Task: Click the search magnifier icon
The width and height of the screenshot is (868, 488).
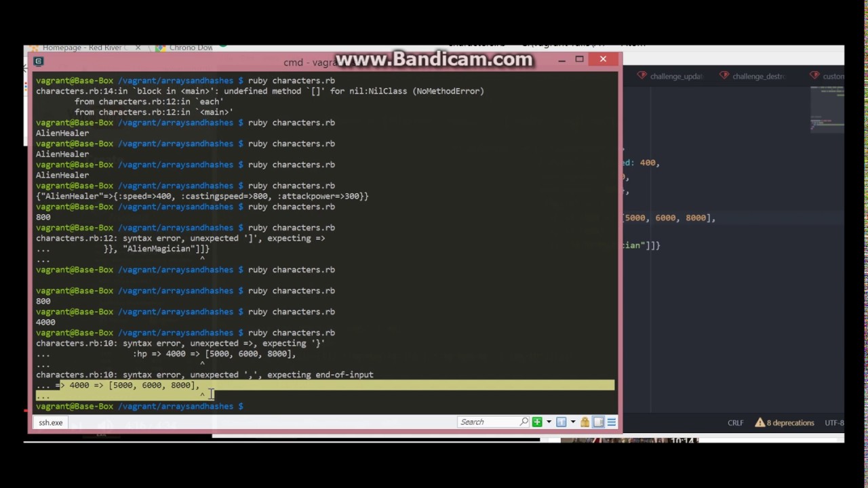Action: (x=524, y=422)
